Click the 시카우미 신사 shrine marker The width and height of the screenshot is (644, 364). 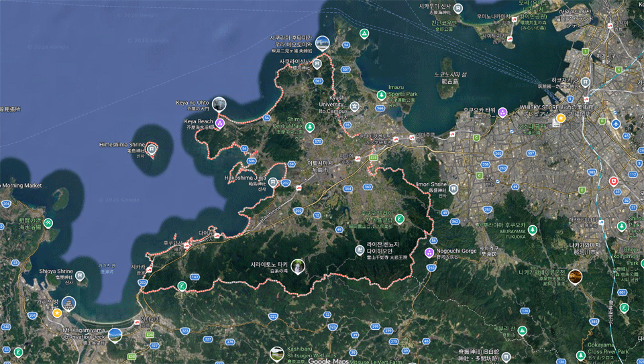[x=458, y=8]
